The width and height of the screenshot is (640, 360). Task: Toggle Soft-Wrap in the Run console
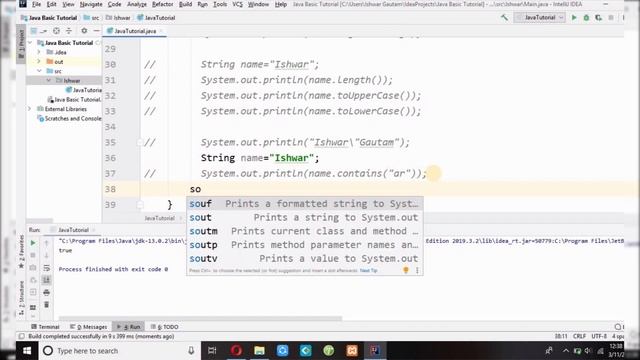[47, 268]
